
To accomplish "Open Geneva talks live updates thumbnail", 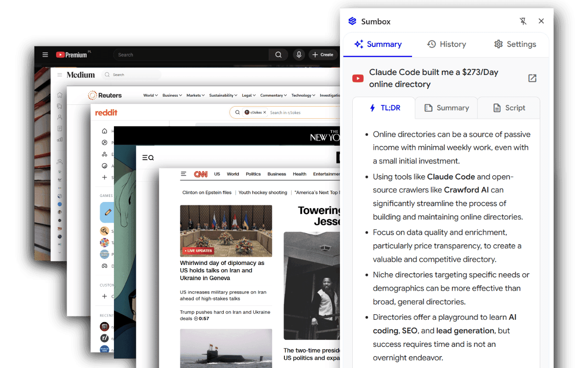I will click(x=226, y=231).
